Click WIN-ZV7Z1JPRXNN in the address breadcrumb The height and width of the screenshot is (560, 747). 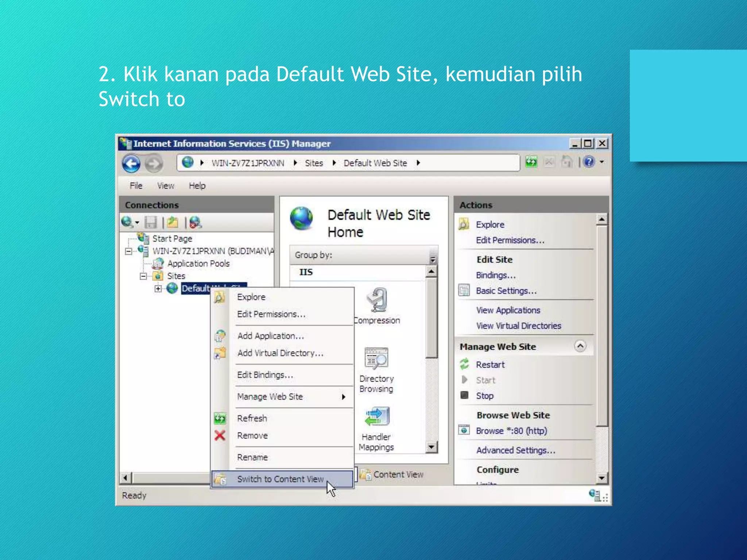[x=248, y=163]
